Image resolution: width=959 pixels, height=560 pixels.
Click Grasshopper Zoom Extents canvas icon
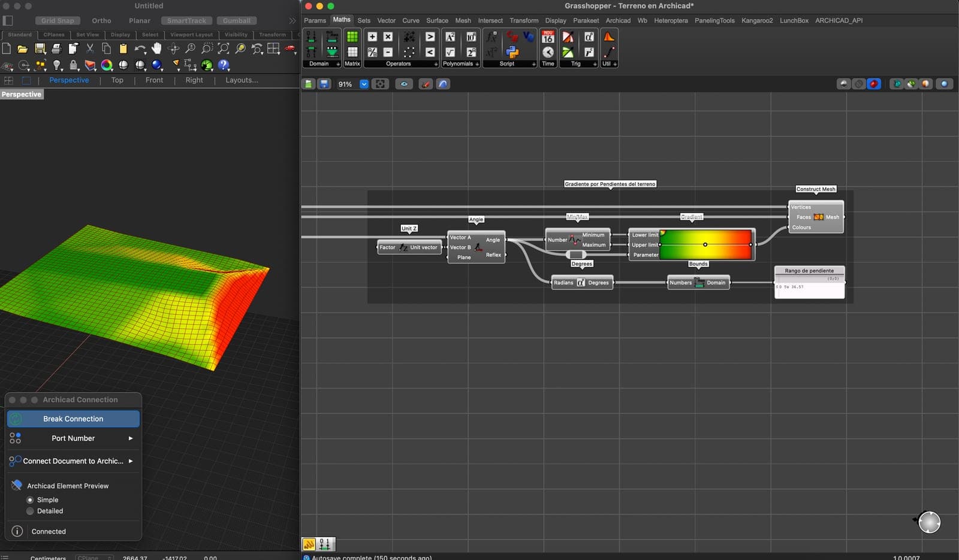381,84
